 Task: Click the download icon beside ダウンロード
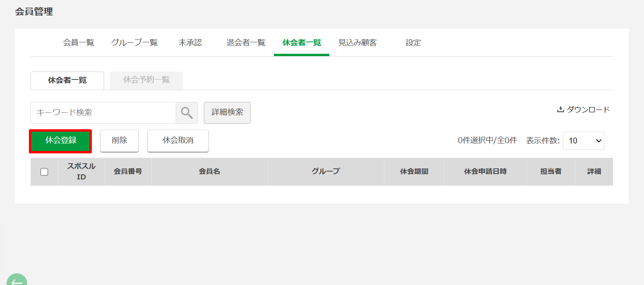(x=560, y=109)
